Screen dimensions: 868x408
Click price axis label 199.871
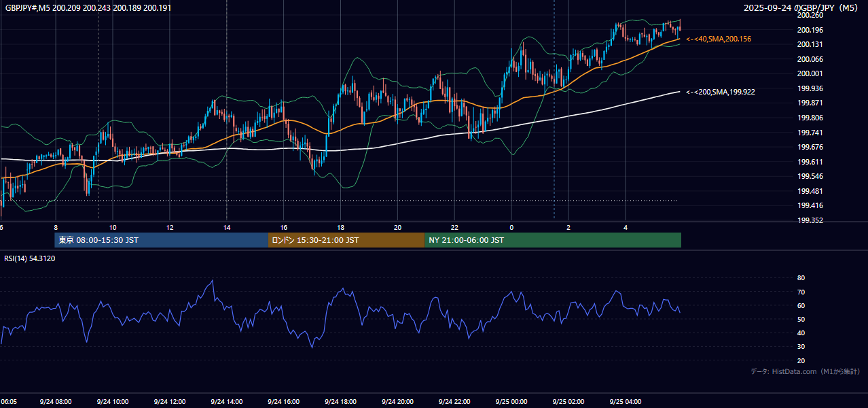[x=810, y=103]
